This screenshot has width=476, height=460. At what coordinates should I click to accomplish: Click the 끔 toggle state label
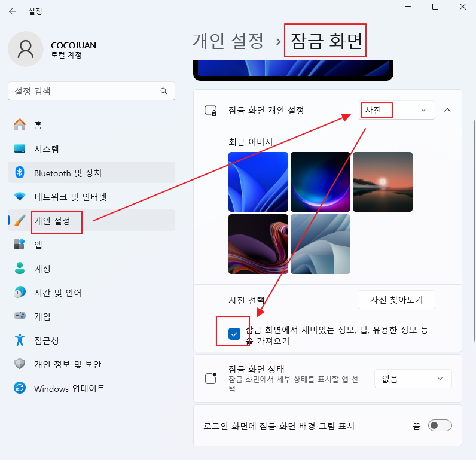coord(417,426)
